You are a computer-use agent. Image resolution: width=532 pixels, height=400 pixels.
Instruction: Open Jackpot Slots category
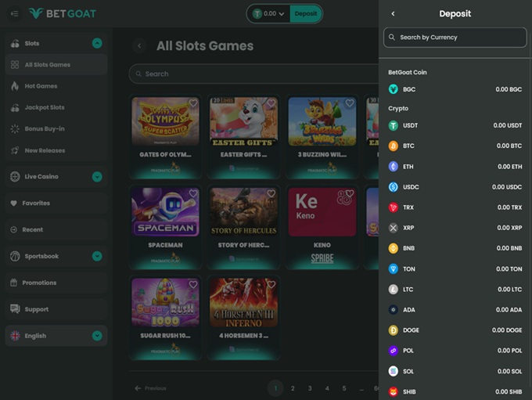tap(45, 107)
